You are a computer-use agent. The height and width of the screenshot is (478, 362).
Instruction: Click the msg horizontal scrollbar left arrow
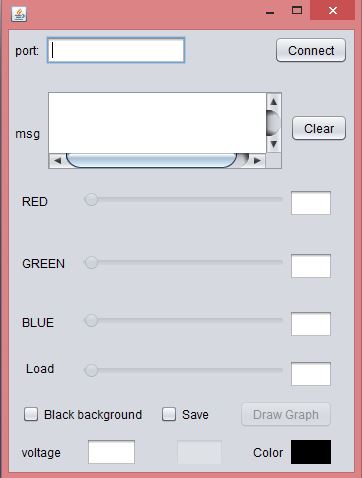[x=57, y=161]
